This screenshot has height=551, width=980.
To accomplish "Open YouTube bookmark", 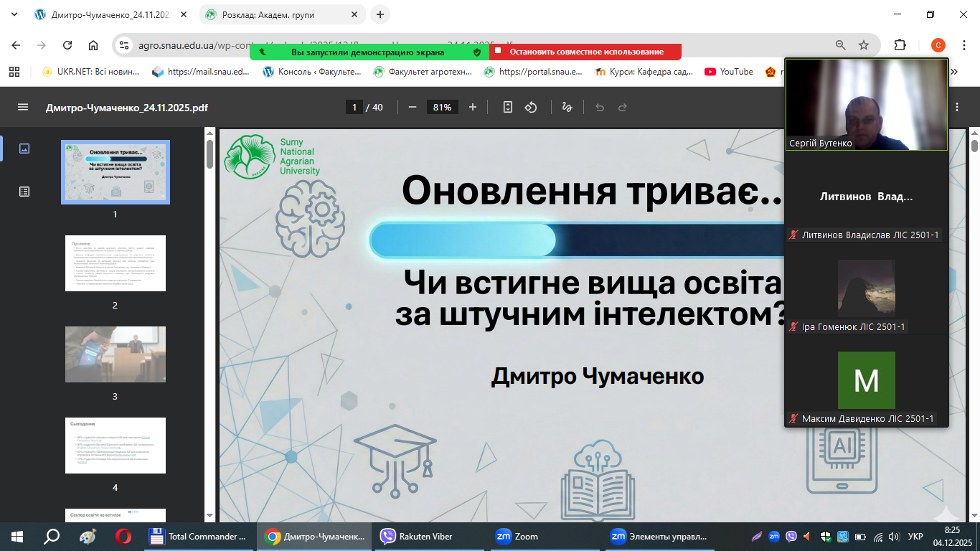I will click(729, 72).
